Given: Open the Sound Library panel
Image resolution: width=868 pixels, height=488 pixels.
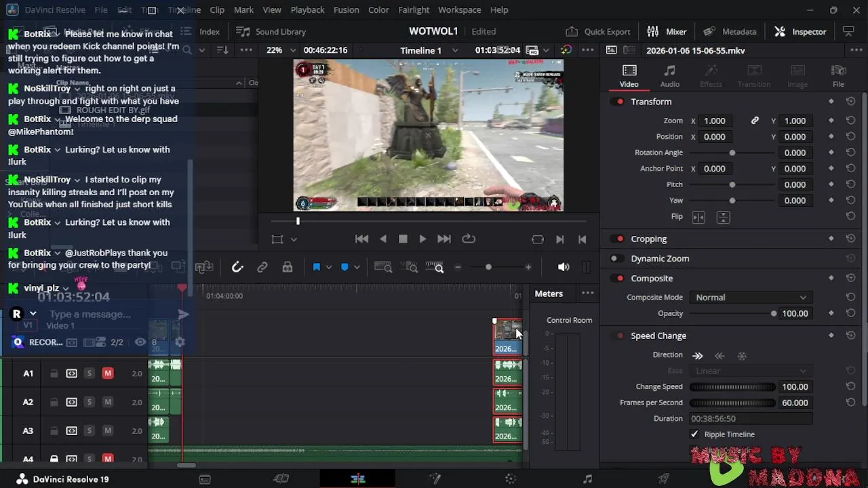Looking at the screenshot, I should (x=271, y=31).
